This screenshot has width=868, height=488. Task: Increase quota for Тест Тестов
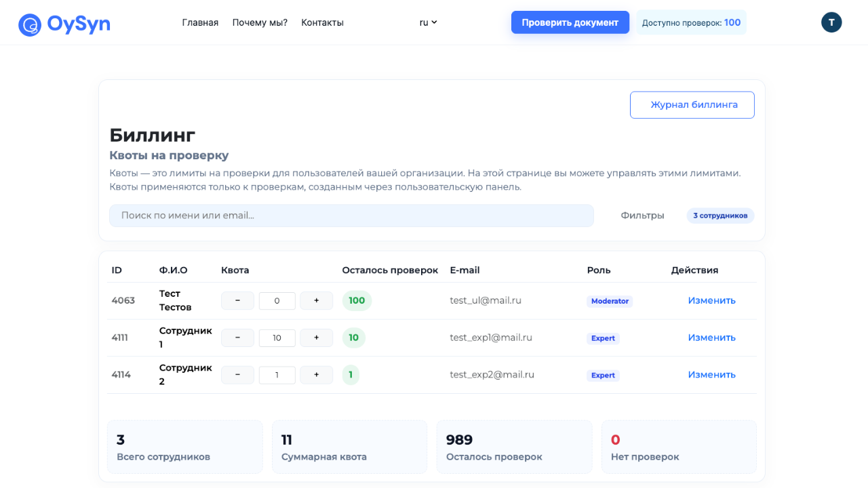coord(316,300)
